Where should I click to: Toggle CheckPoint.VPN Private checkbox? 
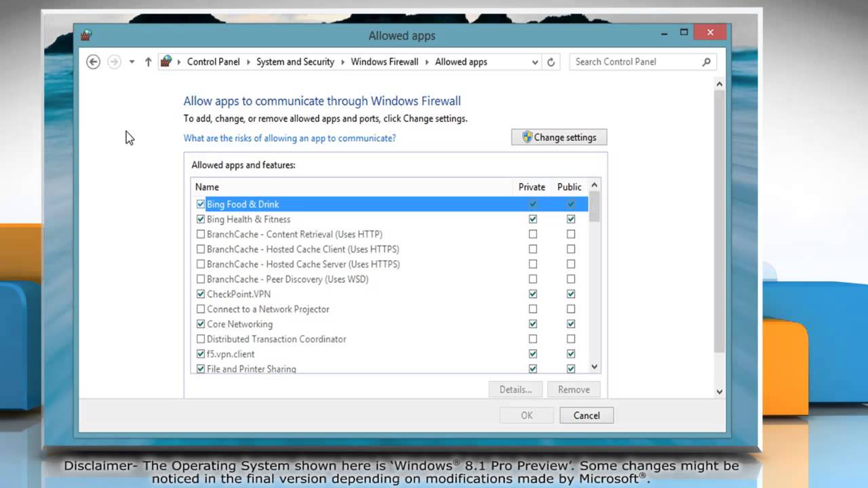pyautogui.click(x=533, y=294)
